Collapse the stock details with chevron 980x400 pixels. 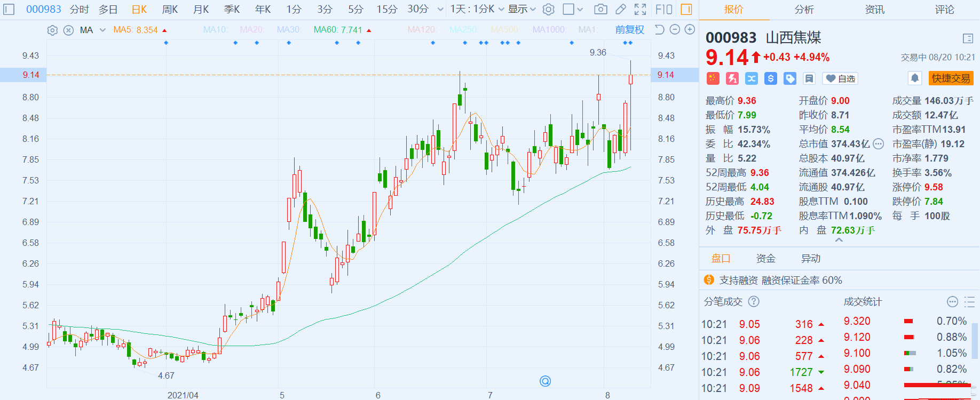tap(839, 241)
